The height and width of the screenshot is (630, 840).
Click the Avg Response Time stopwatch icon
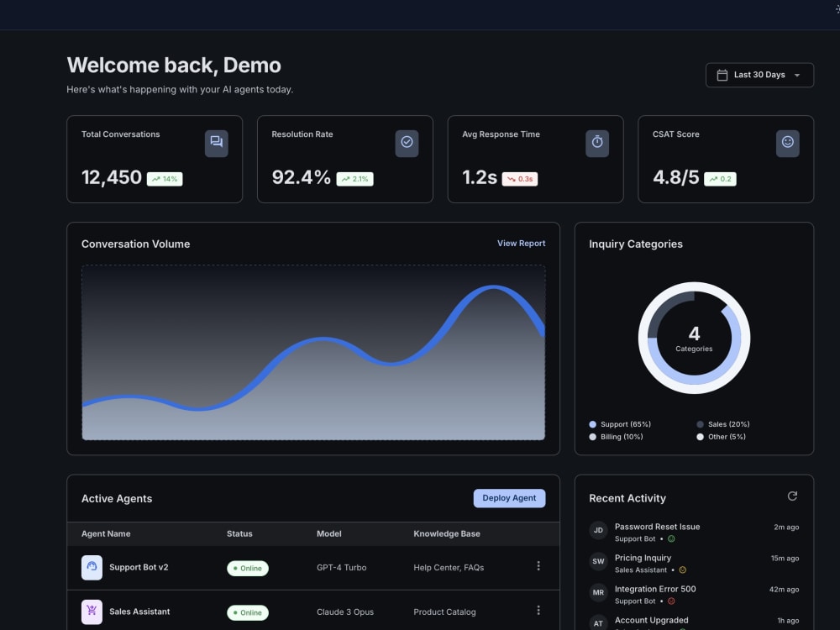(596, 143)
